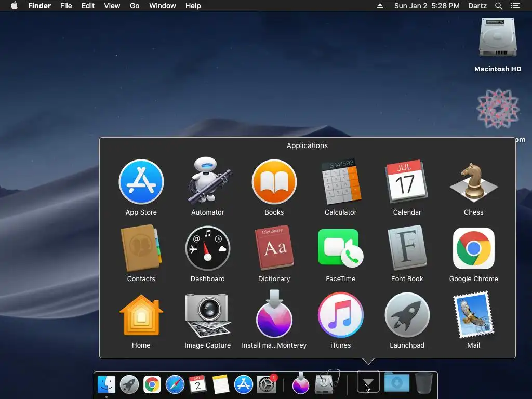Open Font Book from Applications

407,248
